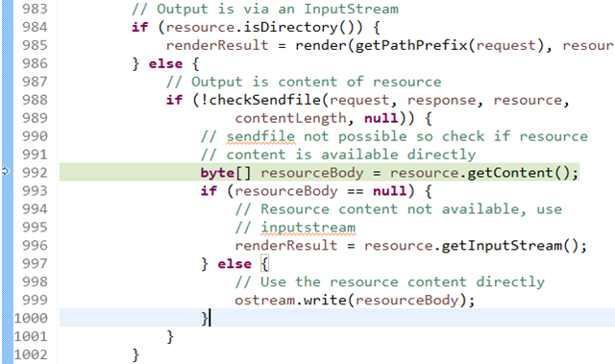Click the 'contentLength' argument on line 989
This screenshot has height=364, width=615.
tap(290, 118)
